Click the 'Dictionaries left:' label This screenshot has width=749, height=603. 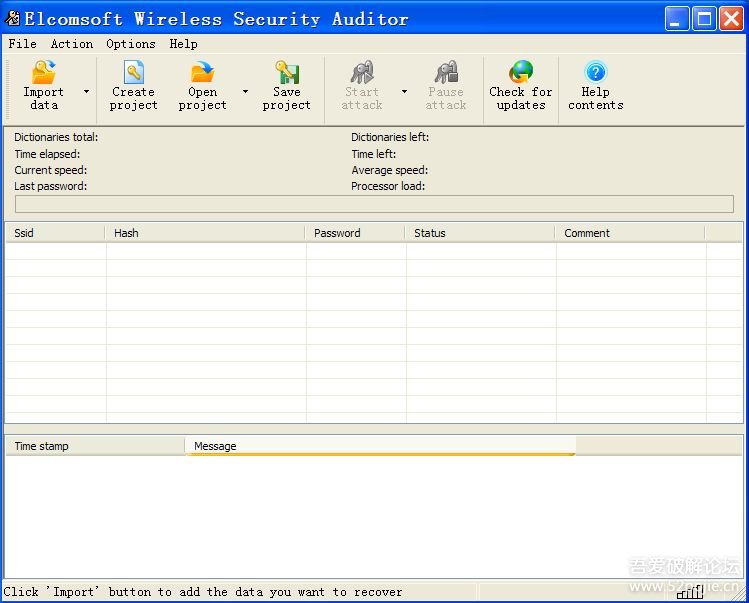click(x=390, y=137)
